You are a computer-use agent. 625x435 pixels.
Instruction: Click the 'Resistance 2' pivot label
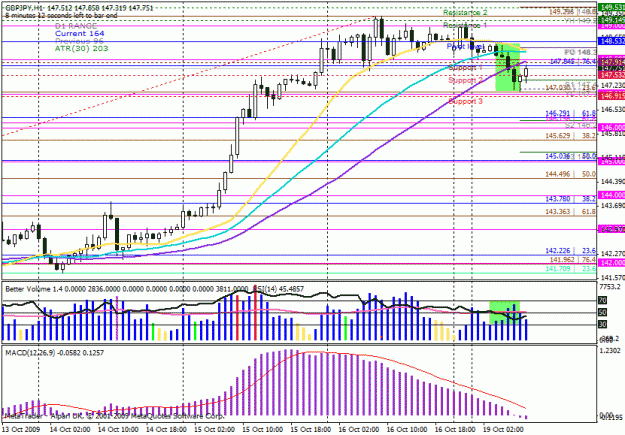pos(465,13)
